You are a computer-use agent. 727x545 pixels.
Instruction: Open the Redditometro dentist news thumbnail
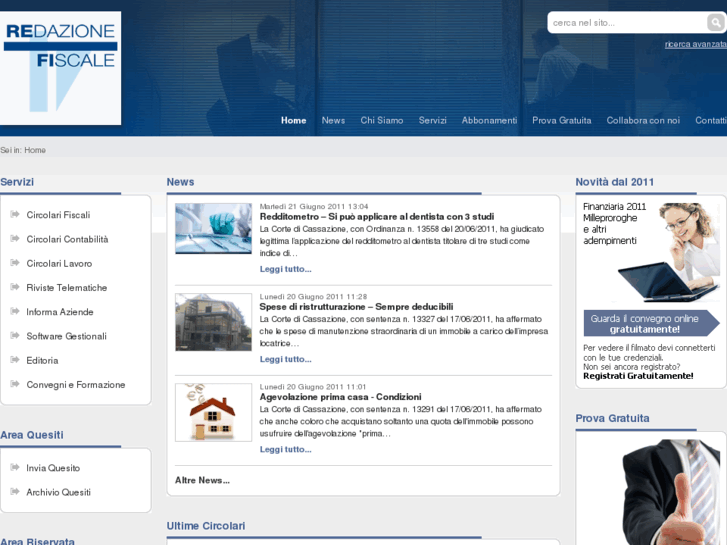pyautogui.click(x=213, y=228)
